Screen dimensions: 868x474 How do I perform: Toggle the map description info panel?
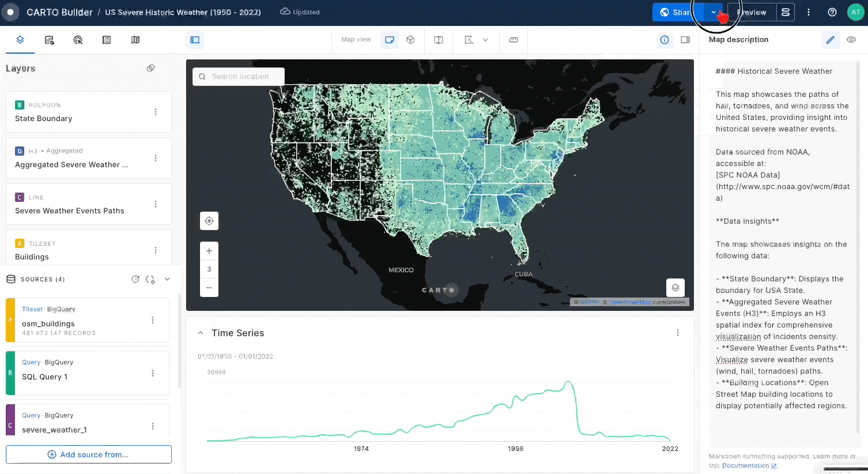[665, 40]
